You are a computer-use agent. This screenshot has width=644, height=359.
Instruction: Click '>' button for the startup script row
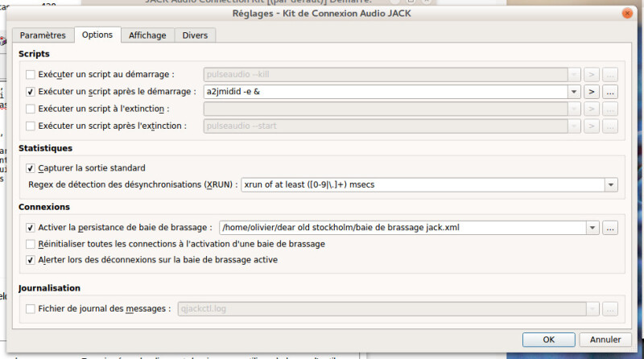pos(592,74)
